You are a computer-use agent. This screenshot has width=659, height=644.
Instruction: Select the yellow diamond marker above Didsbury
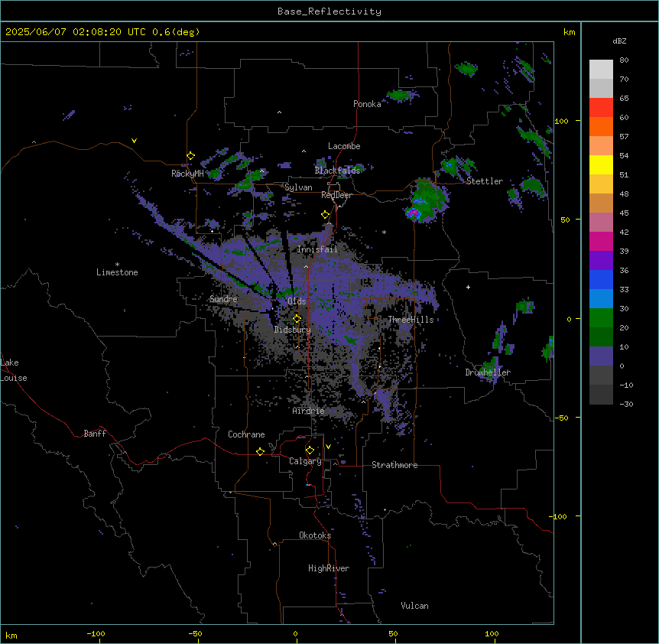tap(297, 319)
